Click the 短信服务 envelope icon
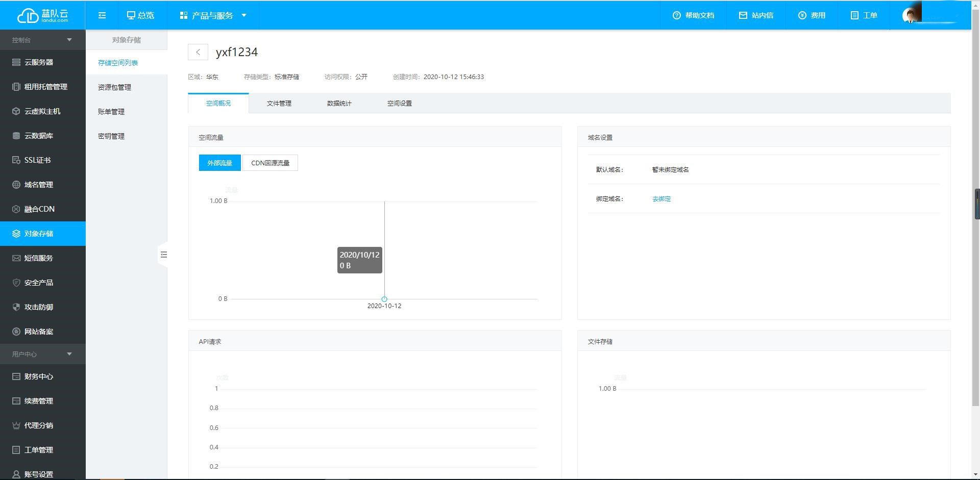This screenshot has height=480, width=980. coord(16,258)
